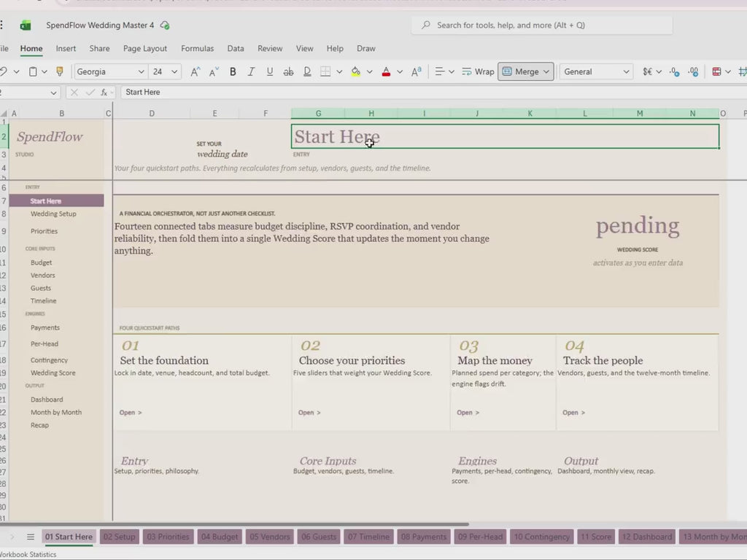Click the Insert Function fx icon
Screen dimensions: 747x560
(x=104, y=93)
